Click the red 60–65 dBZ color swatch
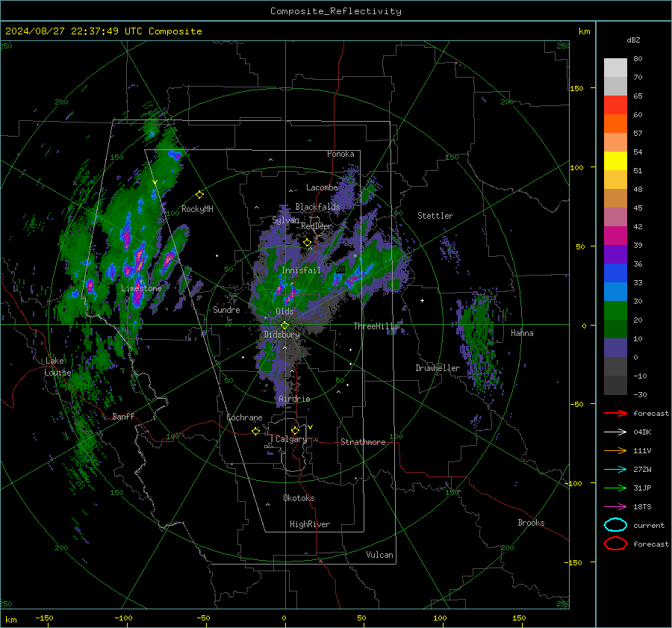This screenshot has width=672, height=628. (x=615, y=105)
